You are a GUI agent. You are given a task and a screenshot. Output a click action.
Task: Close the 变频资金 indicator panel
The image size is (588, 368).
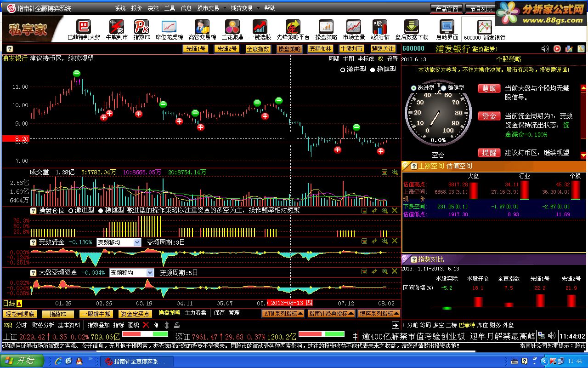(394, 241)
